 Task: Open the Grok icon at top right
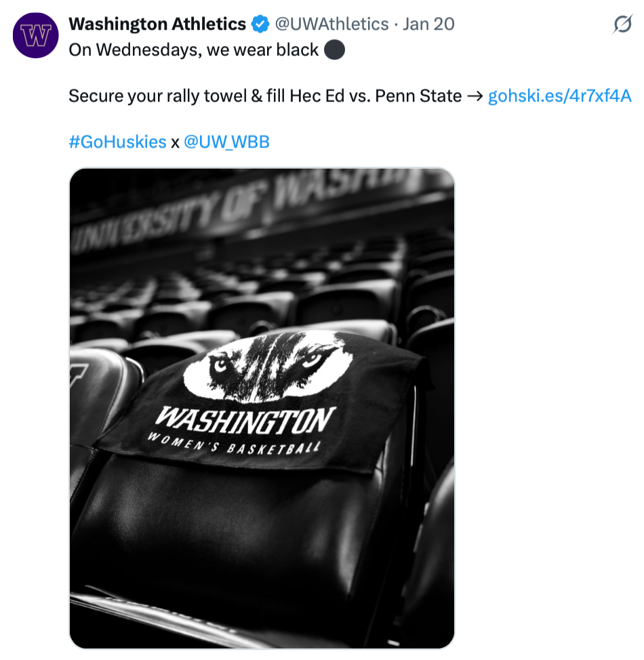[621, 25]
